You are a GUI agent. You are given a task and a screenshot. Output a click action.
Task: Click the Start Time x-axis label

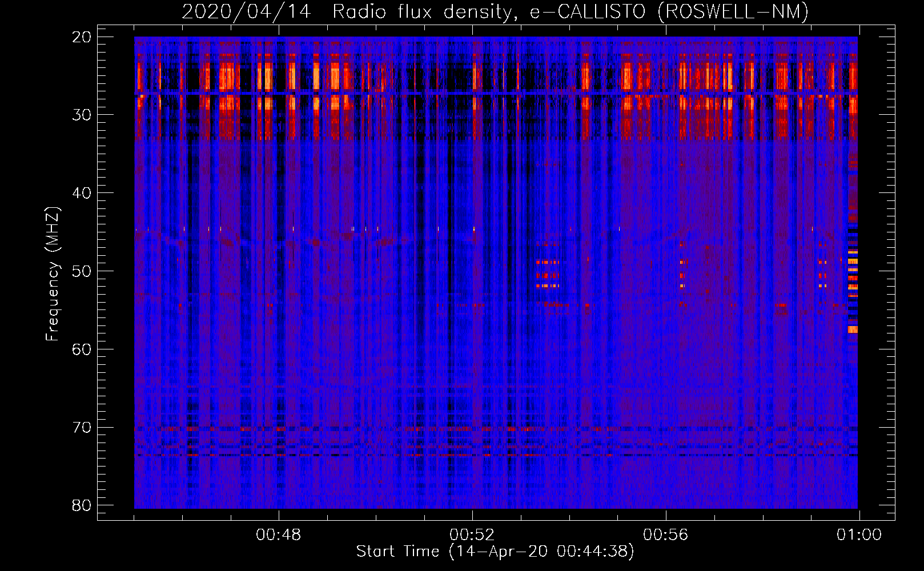tap(495, 552)
